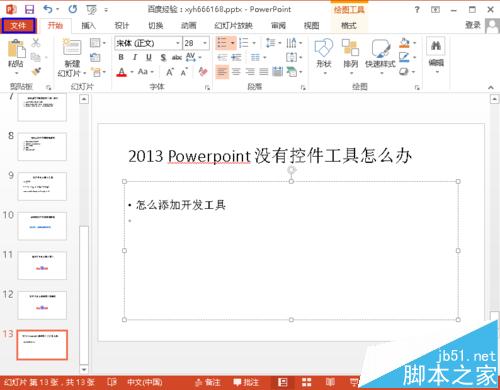This screenshot has width=500, height=390.
Task: Collapse the ribbon with the caret arrow
Action: (x=491, y=87)
